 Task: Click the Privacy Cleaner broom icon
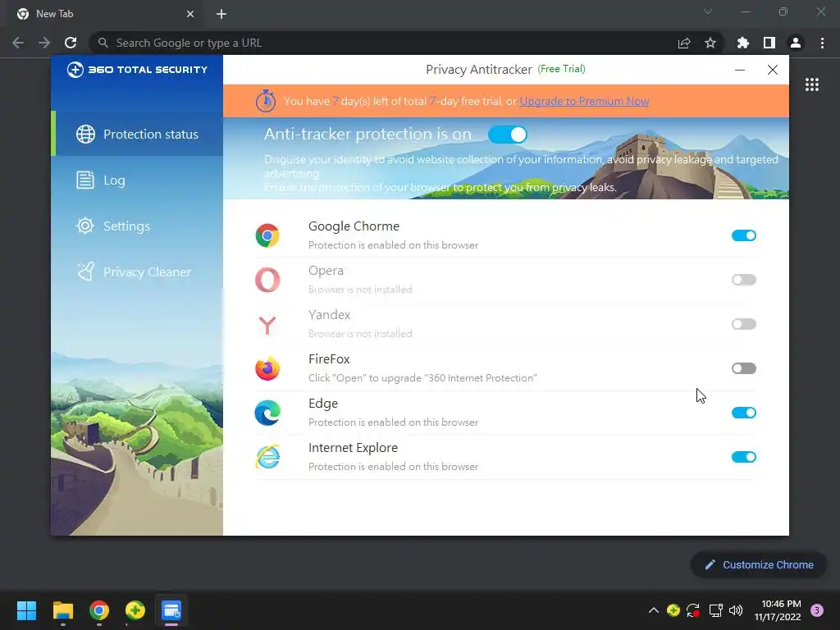[x=85, y=272]
